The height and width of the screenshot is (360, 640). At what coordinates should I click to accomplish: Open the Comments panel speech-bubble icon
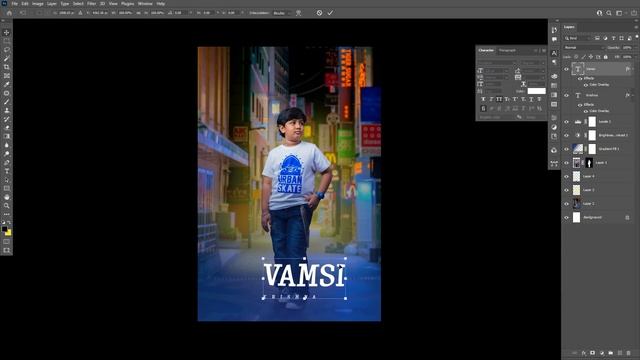click(554, 40)
